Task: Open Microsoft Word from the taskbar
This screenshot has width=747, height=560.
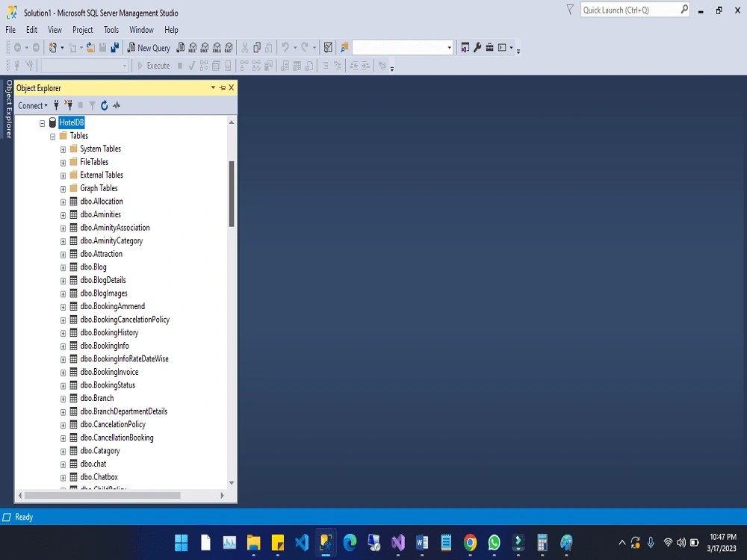Action: tap(422, 542)
